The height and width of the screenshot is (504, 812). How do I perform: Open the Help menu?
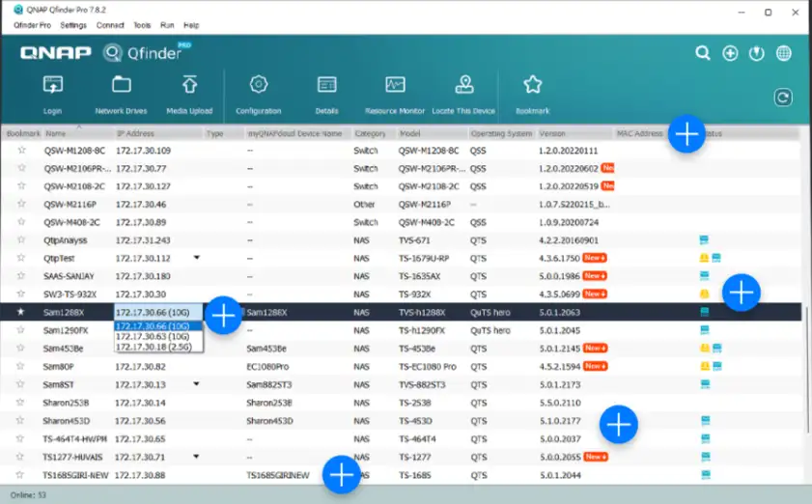191,25
